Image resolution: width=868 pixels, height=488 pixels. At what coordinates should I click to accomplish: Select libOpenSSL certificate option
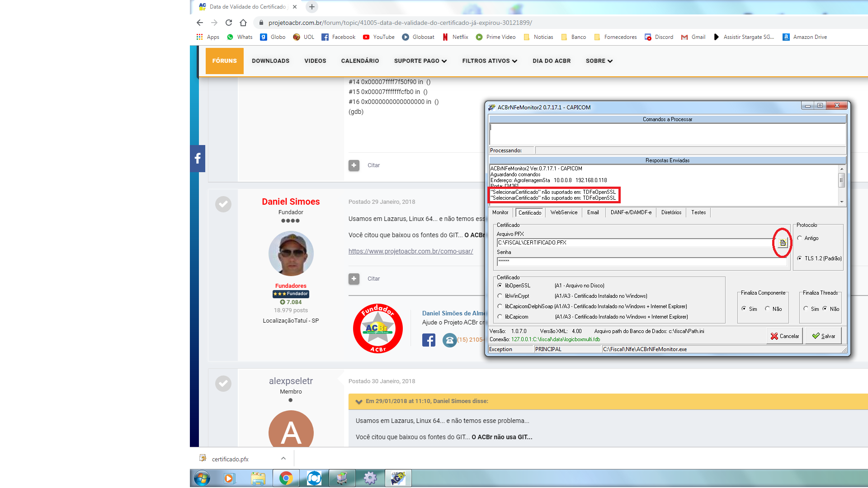tap(500, 286)
